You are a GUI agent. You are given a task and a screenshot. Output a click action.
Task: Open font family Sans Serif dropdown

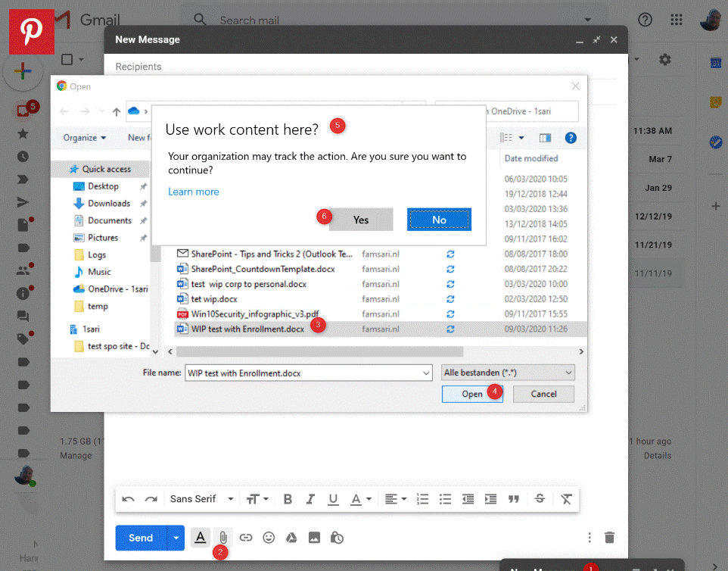click(202, 499)
